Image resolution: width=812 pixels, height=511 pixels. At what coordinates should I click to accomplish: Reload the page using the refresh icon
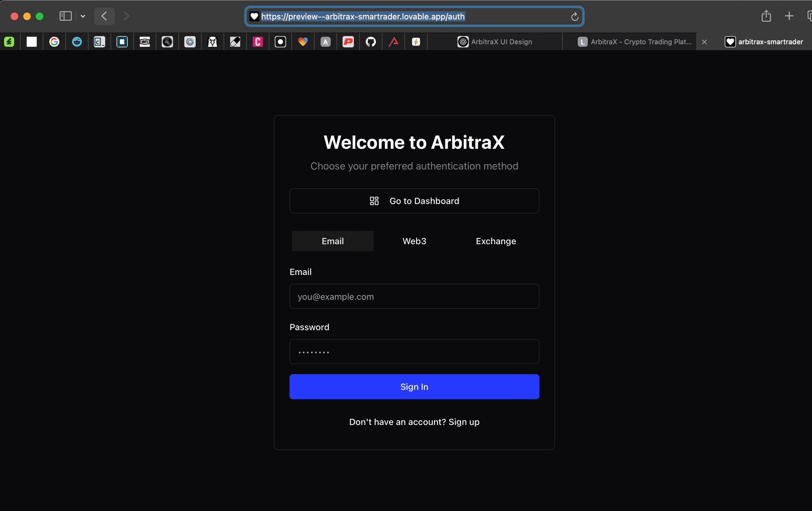(x=574, y=17)
